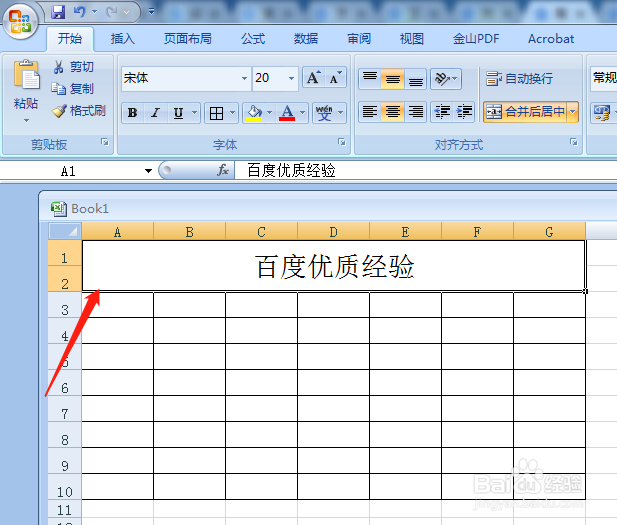Image resolution: width=617 pixels, height=525 pixels.
Task: Apply yellow fill color to the cell
Action: pyautogui.click(x=254, y=113)
